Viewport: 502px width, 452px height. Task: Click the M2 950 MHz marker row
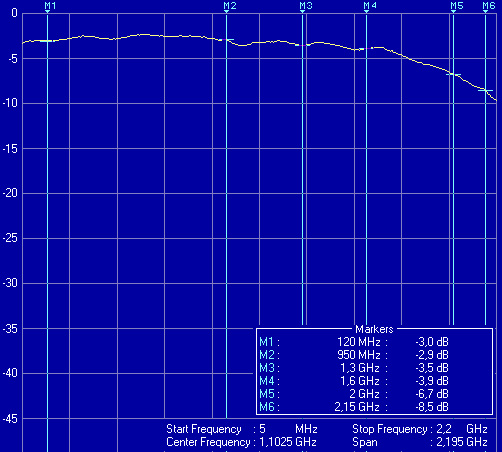tap(354, 355)
